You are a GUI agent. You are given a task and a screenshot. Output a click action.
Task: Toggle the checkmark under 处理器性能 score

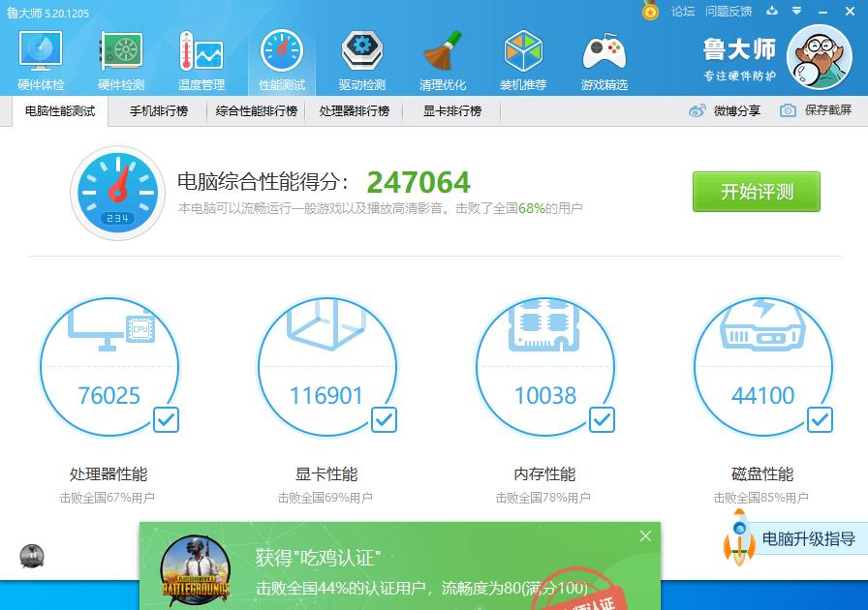pyautogui.click(x=165, y=420)
